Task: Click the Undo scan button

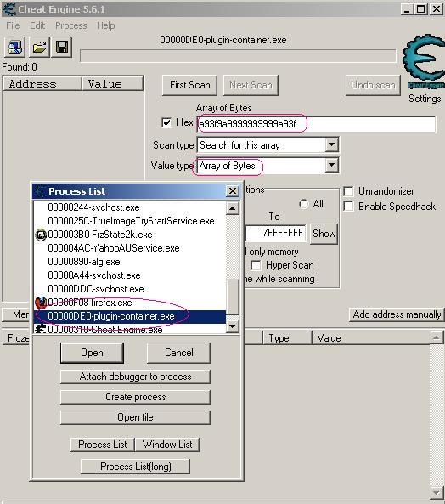Action: point(373,85)
